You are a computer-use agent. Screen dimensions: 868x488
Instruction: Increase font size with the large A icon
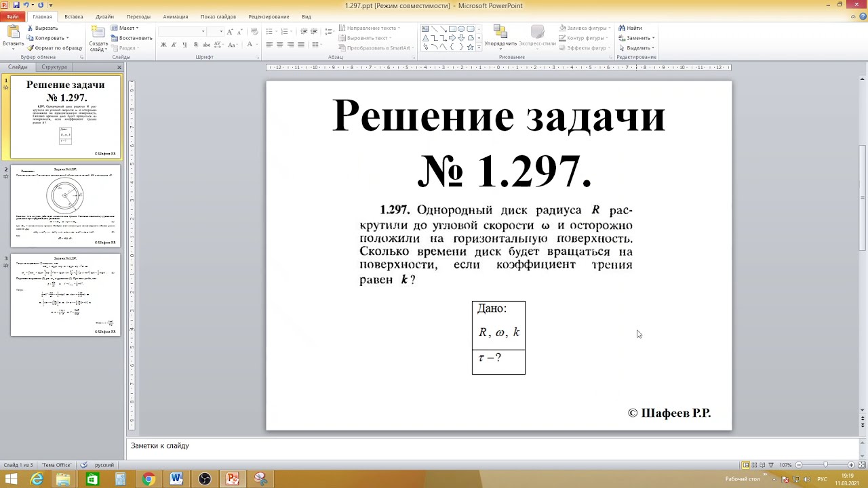230,32
